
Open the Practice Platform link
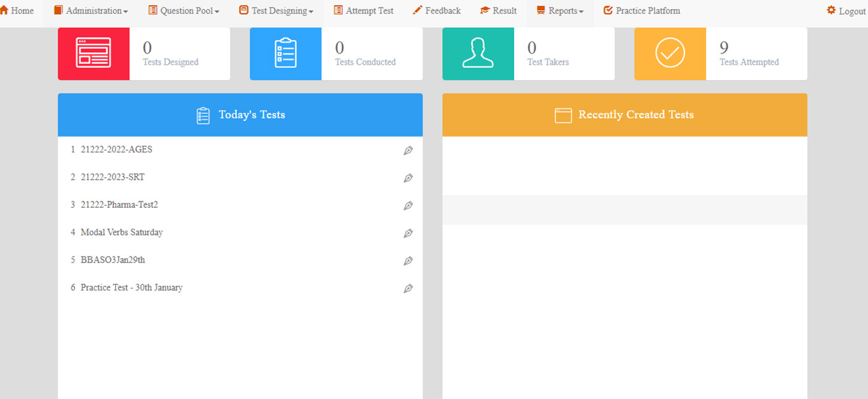coord(642,11)
